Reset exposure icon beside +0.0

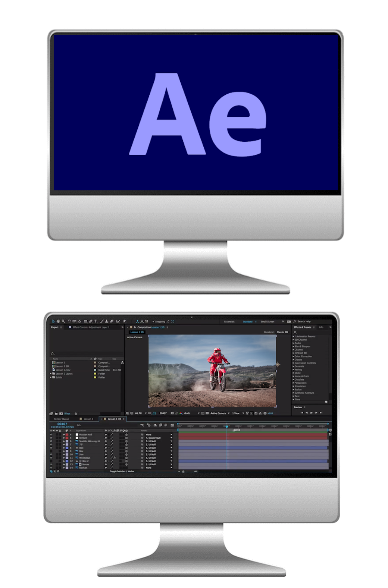(265, 413)
